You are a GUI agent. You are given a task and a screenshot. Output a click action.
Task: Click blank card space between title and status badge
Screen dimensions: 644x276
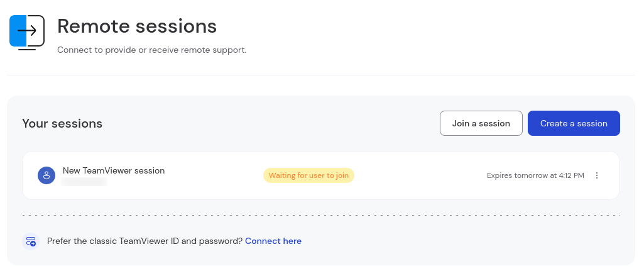click(214, 175)
